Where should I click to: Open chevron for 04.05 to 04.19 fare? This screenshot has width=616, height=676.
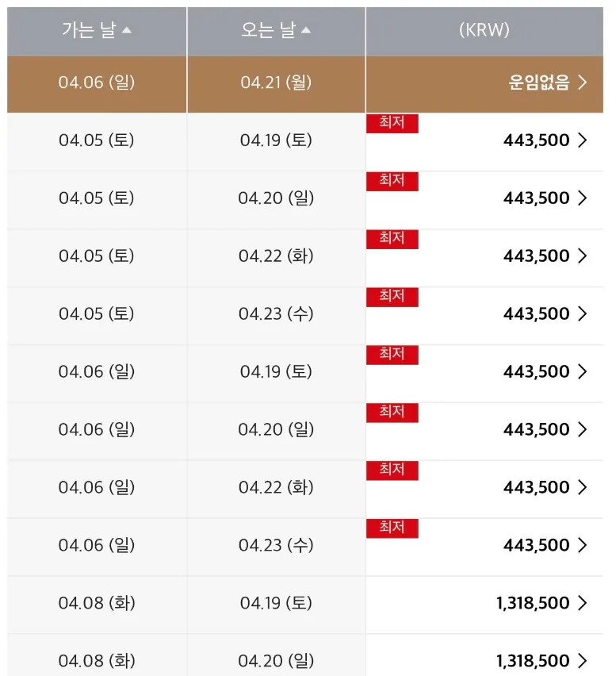coord(583,140)
